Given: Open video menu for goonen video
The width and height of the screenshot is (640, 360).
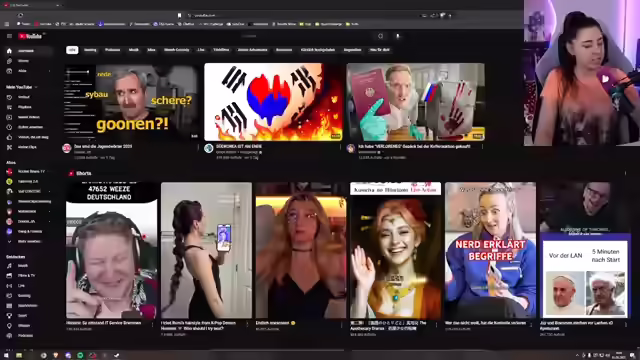Looking at the screenshot, I should pos(198,147).
